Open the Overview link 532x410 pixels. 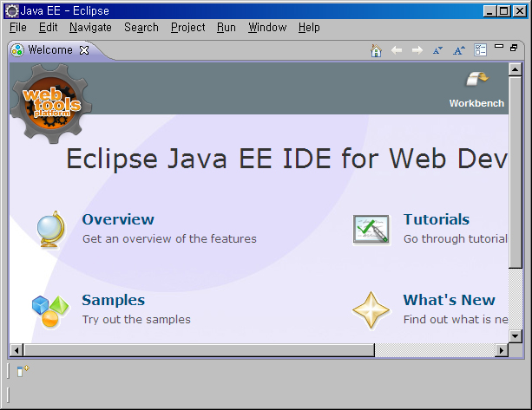pos(118,219)
